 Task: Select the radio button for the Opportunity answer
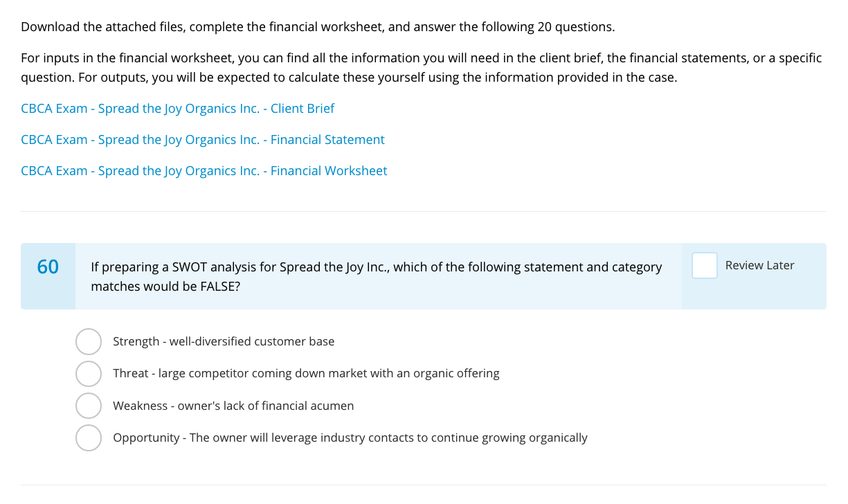(x=89, y=438)
